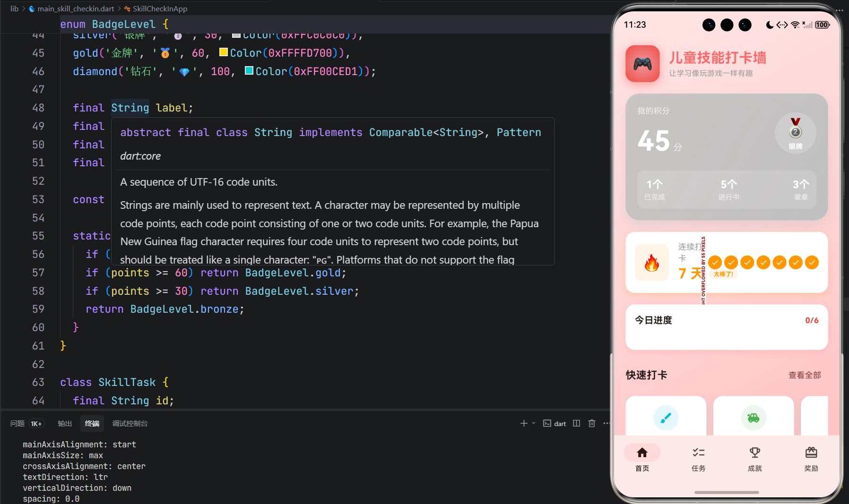Click the code-brackets icon in phone status bar
Screen dimensions: 849x504
coord(782,25)
